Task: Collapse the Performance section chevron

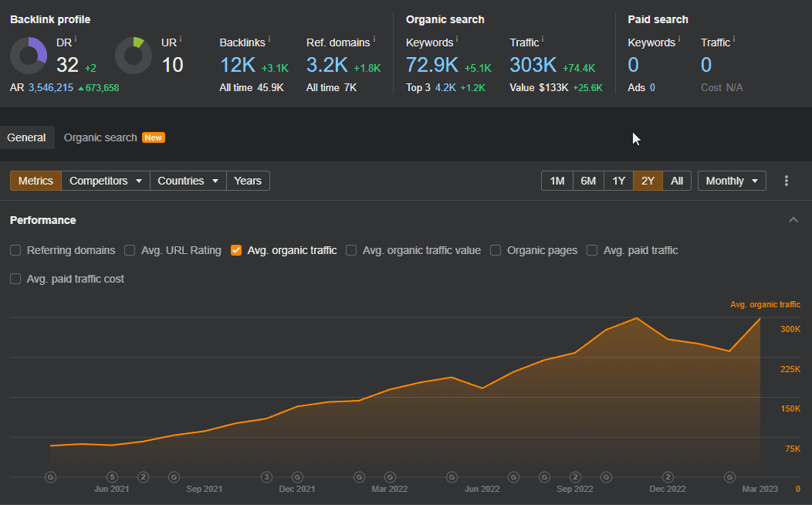Action: point(793,220)
